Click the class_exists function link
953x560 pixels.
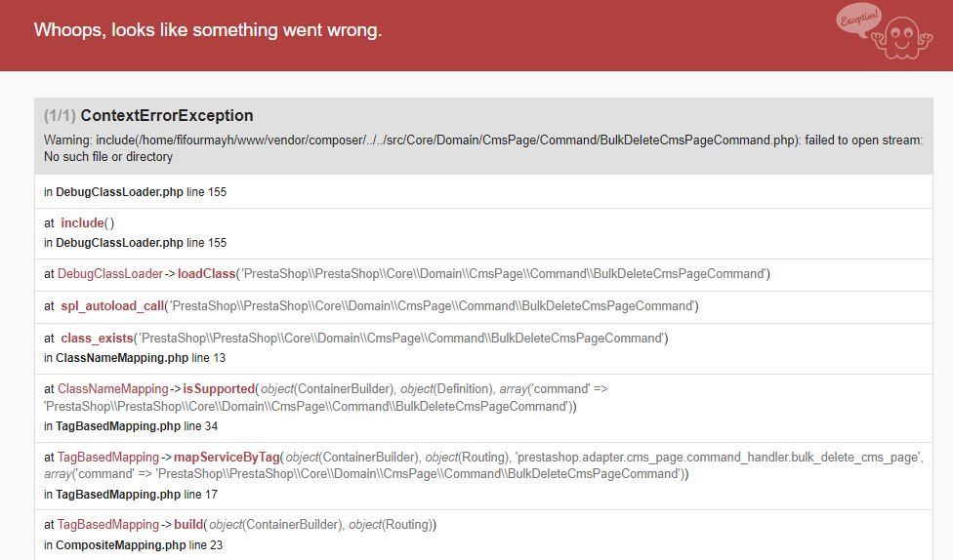[x=98, y=339]
